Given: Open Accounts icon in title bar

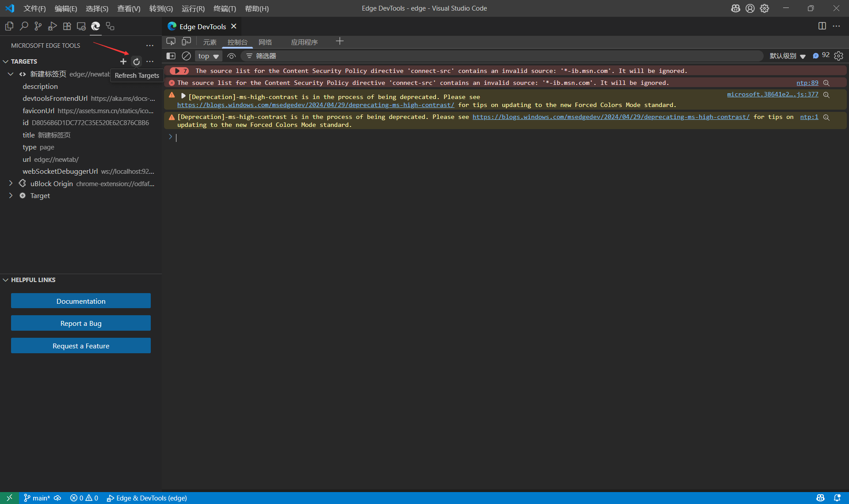Looking at the screenshot, I should [x=750, y=8].
